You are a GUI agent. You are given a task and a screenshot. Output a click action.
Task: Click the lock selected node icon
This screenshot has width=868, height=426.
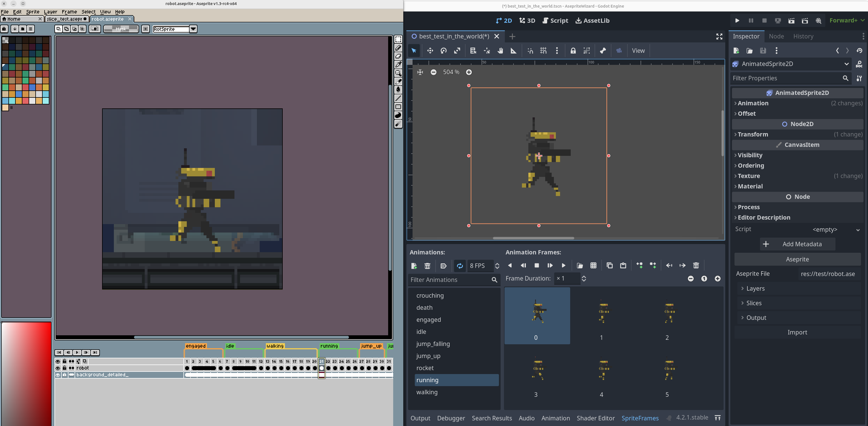pyautogui.click(x=573, y=51)
